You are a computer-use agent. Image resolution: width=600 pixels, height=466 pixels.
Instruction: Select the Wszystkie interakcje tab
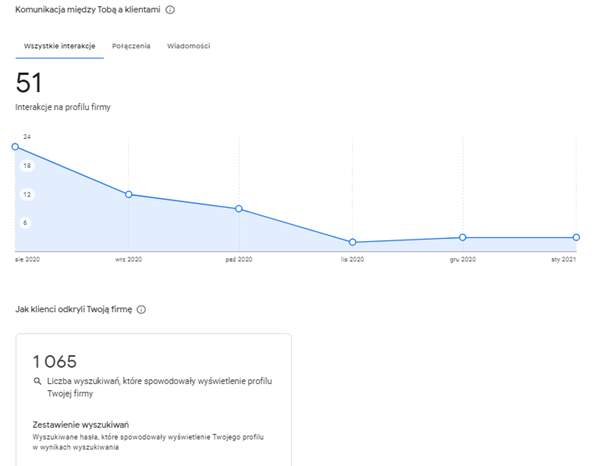click(x=60, y=46)
